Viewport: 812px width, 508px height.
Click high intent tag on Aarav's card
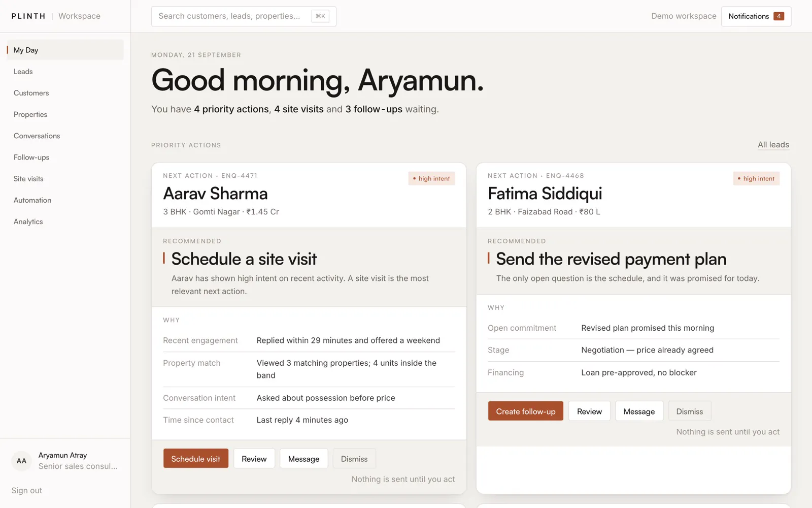coord(431,178)
